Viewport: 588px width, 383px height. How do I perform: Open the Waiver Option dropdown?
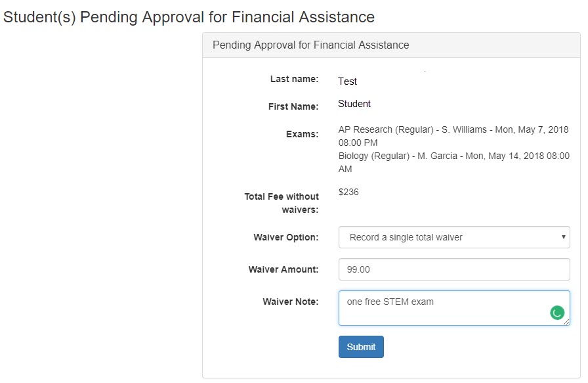454,237
